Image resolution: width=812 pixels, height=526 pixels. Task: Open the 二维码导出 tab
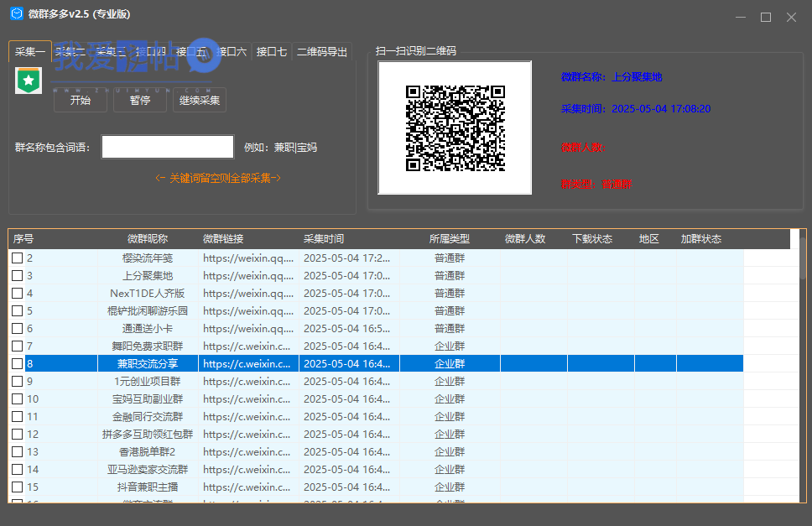coord(322,51)
